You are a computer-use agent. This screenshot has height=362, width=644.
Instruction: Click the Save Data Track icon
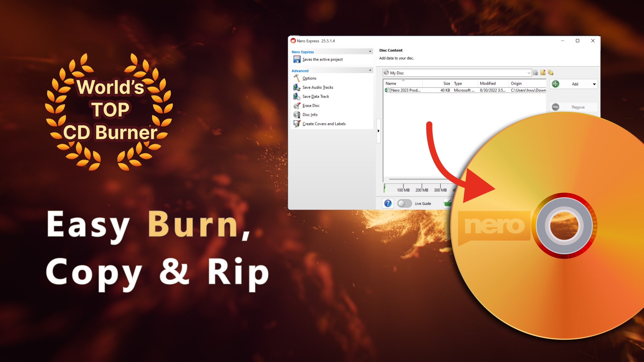(297, 96)
